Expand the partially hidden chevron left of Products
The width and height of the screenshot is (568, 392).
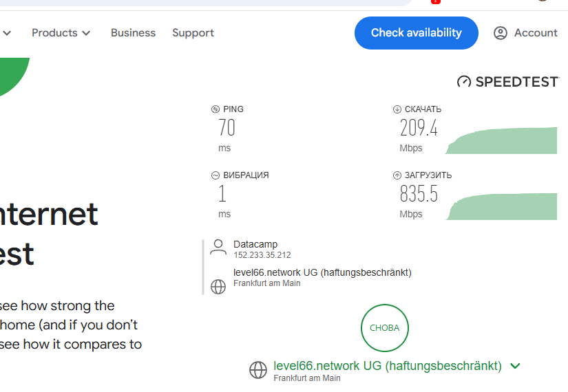pos(7,33)
